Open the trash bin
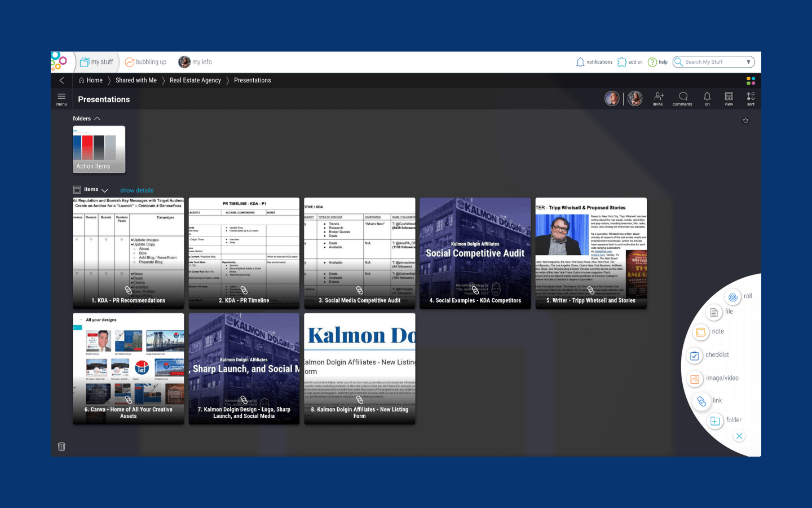 tap(62, 446)
